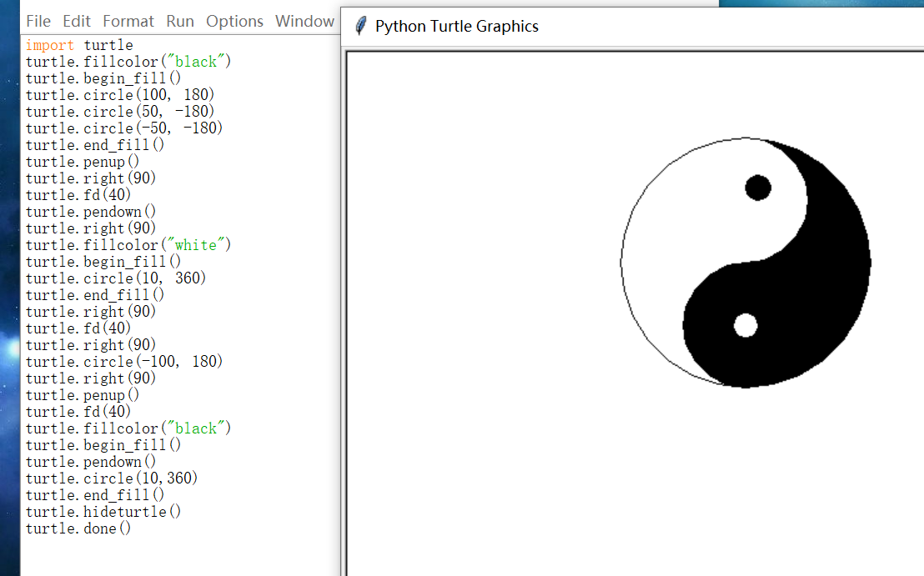Click the line 'turtle.pendown()' below begin_fill
The width and height of the screenshot is (924, 576).
[x=91, y=462]
